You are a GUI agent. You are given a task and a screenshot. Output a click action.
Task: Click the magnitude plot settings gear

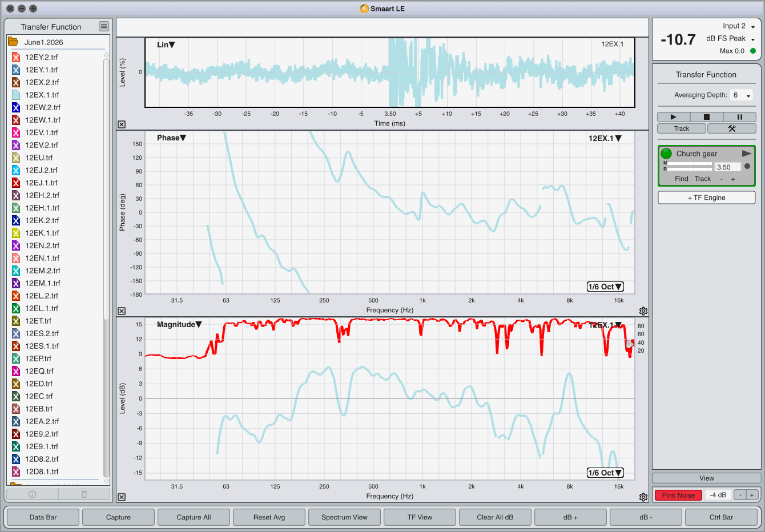coord(643,497)
